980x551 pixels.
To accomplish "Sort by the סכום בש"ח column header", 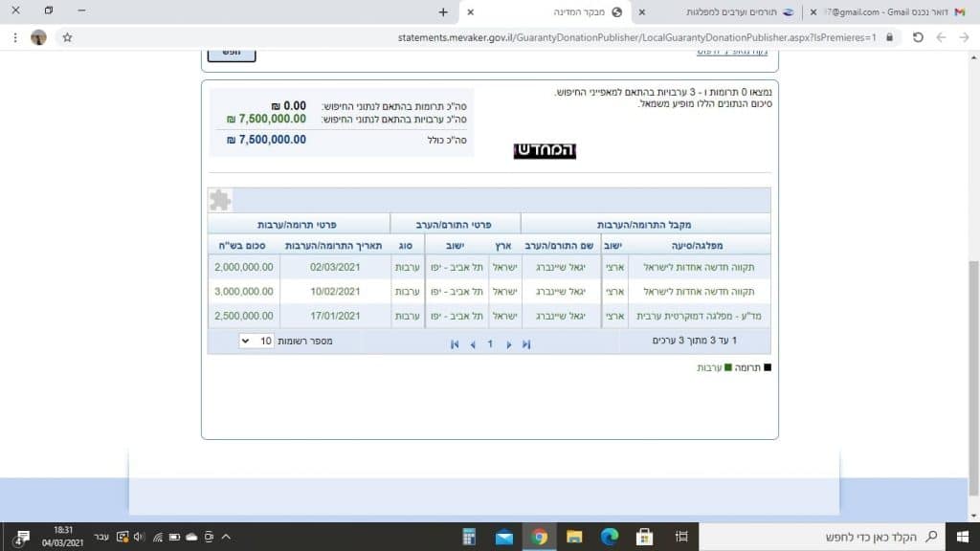I will 243,245.
